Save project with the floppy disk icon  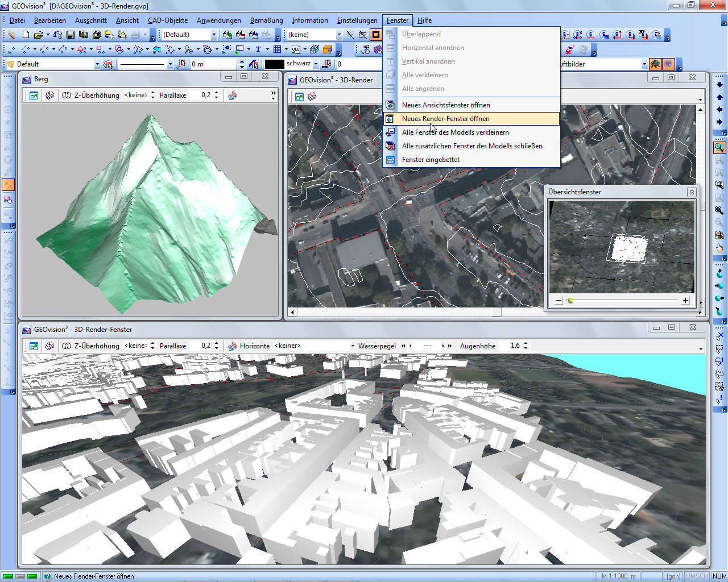tap(71, 35)
